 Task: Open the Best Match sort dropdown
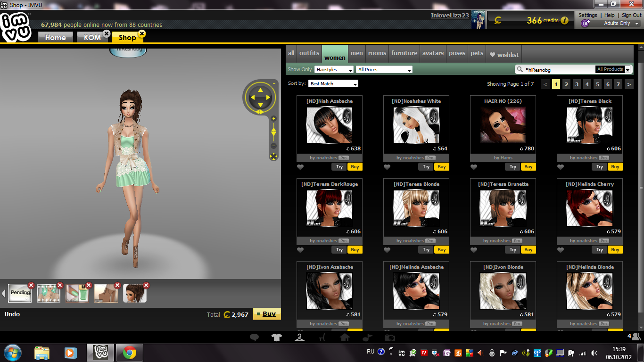[333, 84]
